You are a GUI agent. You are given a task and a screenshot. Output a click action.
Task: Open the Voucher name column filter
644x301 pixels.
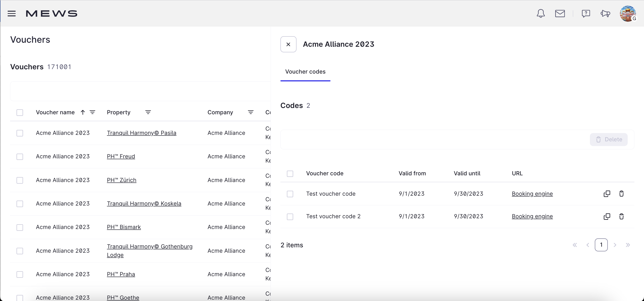click(93, 112)
